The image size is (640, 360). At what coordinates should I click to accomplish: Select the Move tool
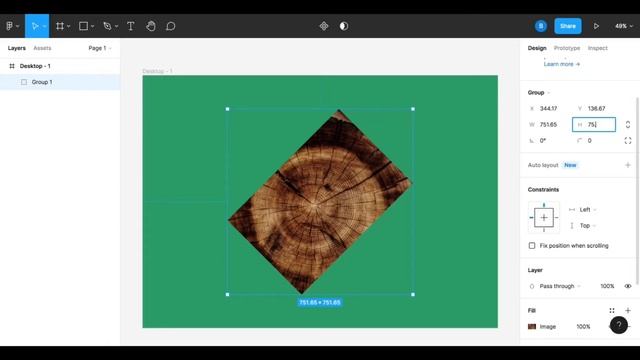35,26
